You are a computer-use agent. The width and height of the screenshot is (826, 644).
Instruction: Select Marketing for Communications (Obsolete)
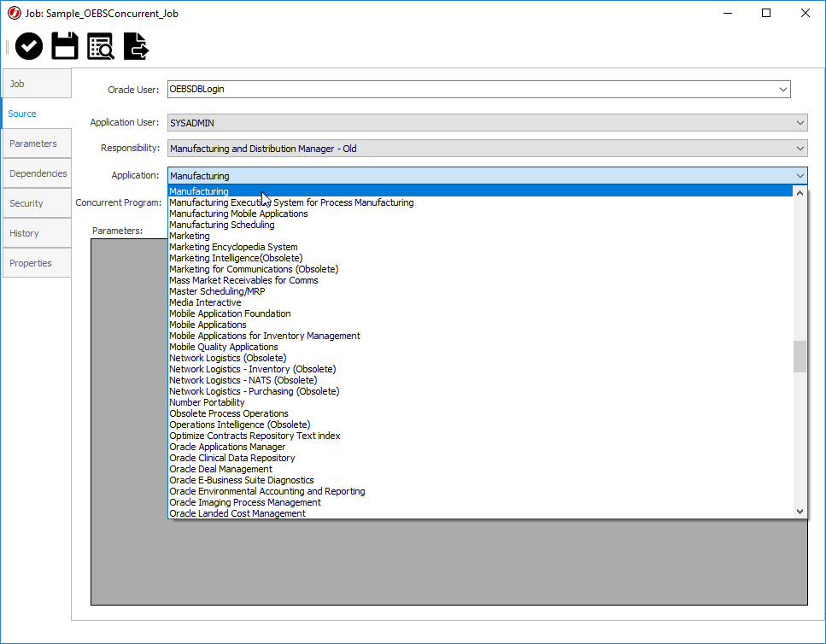(x=480, y=269)
